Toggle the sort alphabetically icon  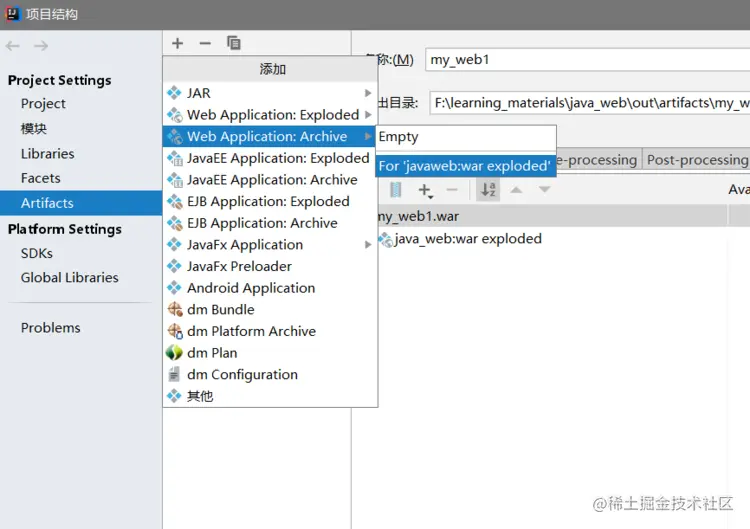[x=488, y=189]
